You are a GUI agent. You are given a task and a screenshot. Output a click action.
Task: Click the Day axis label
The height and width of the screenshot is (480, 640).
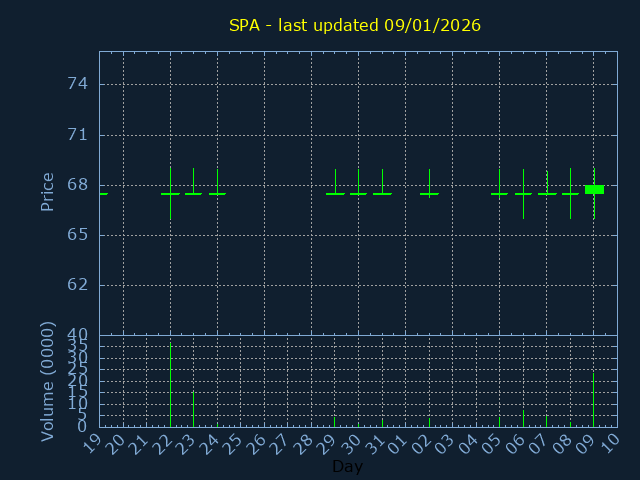347,466
